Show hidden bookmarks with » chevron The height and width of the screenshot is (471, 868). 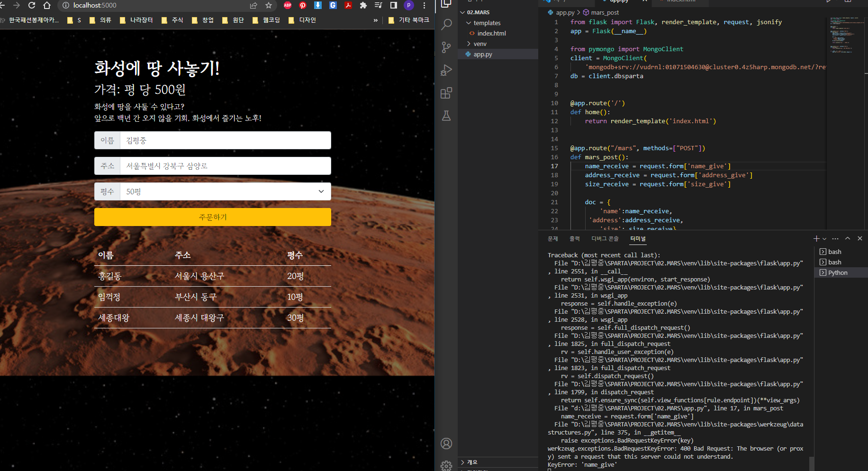pyautogui.click(x=376, y=20)
